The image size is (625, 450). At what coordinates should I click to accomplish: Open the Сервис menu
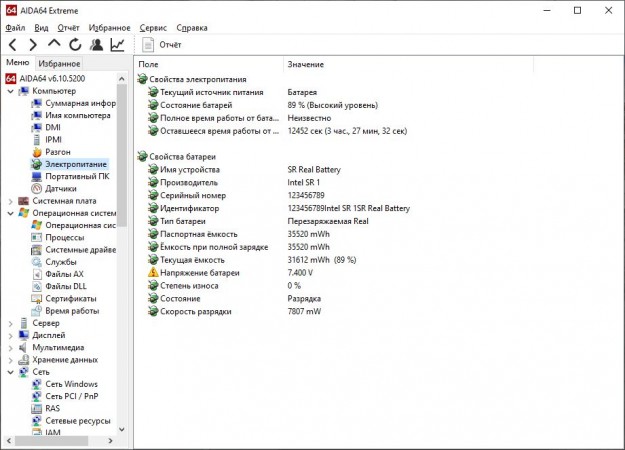[153, 28]
